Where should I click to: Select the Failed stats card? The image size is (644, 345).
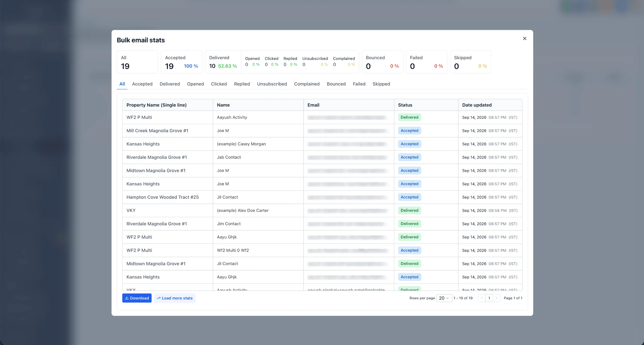(426, 62)
